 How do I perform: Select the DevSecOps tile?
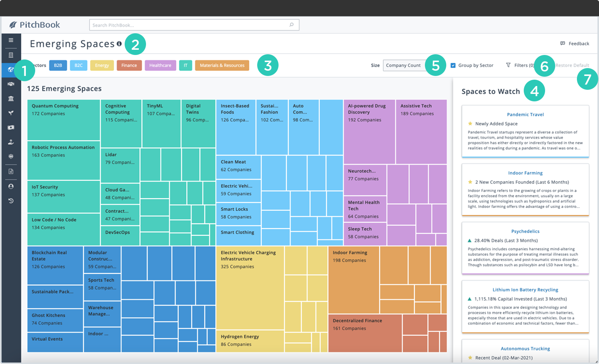(120, 236)
